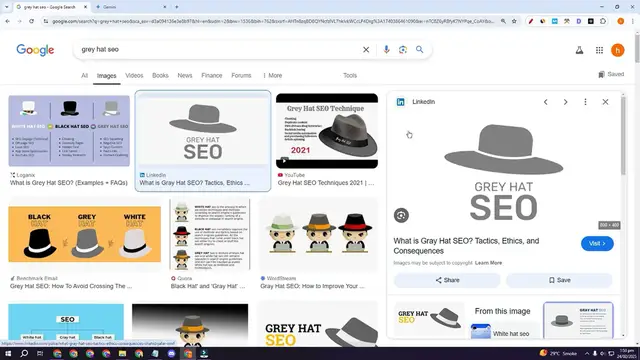This screenshot has height=360, width=640.
Task: Open a new browser tab
Action: pyautogui.click(x=177, y=7)
